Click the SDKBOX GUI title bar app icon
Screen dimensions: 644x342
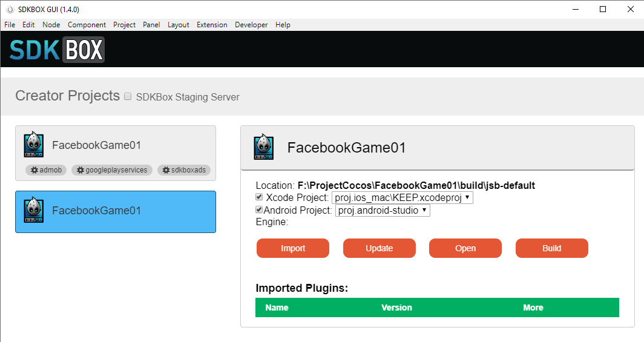click(x=10, y=9)
